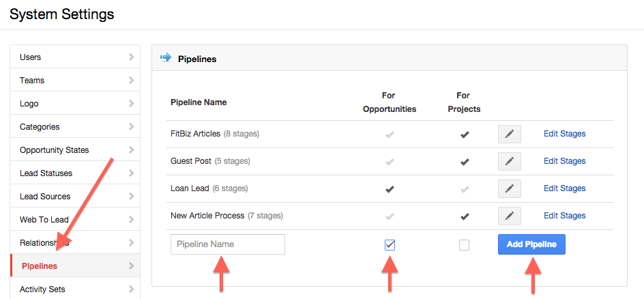Viewport: 644px width, 299px height.
Task: Click the Loan Lead opportunities checkmark
Action: [x=390, y=188]
